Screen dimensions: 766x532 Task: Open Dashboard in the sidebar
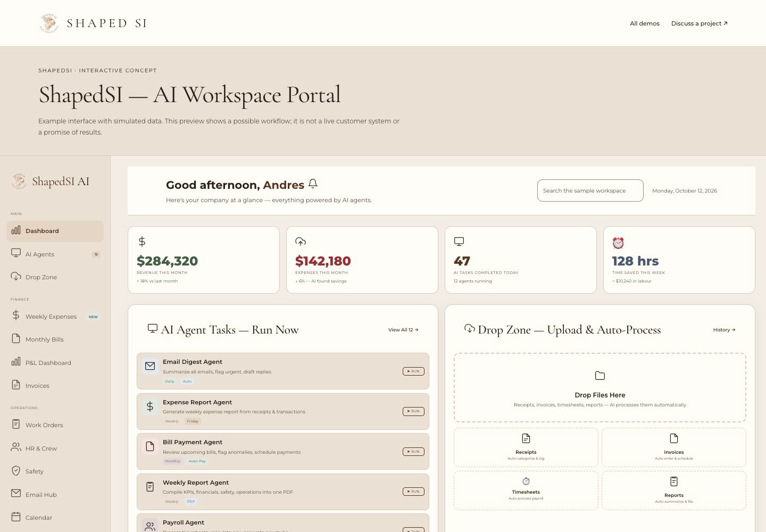click(55, 231)
